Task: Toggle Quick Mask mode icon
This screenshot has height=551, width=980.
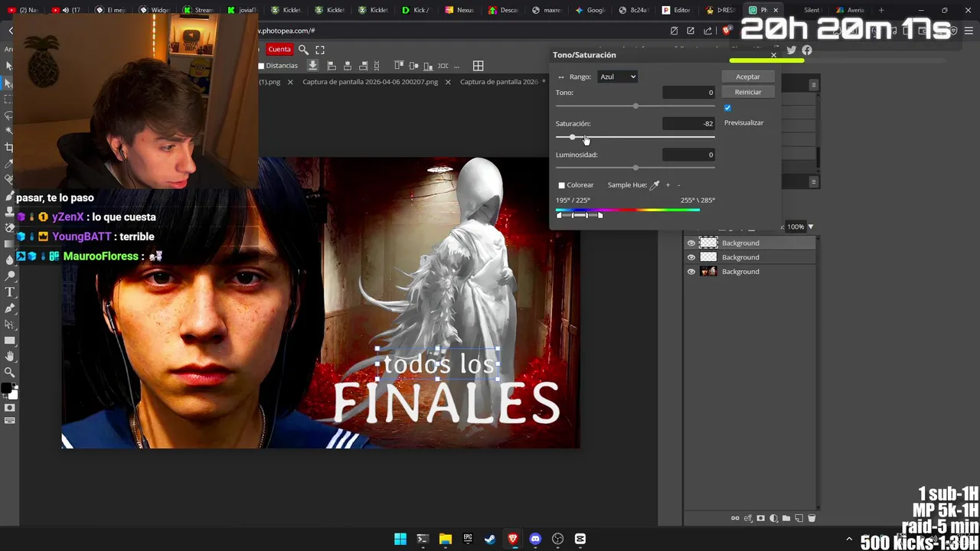Action: [x=9, y=407]
